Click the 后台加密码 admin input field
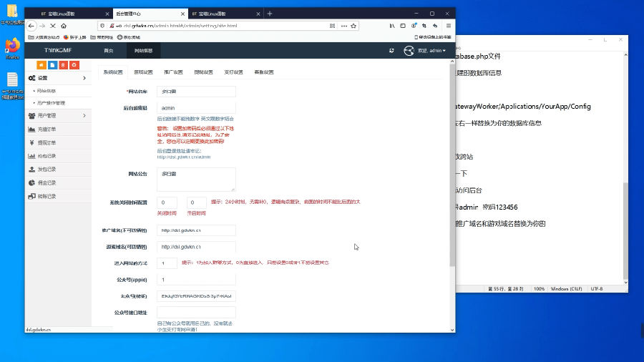 click(195, 108)
